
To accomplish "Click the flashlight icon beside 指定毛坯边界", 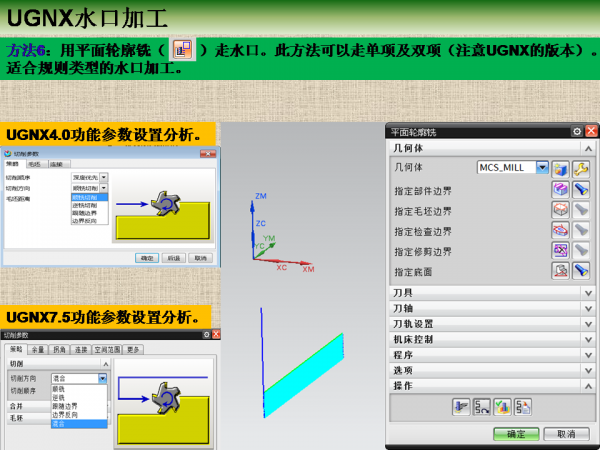I will (x=581, y=210).
